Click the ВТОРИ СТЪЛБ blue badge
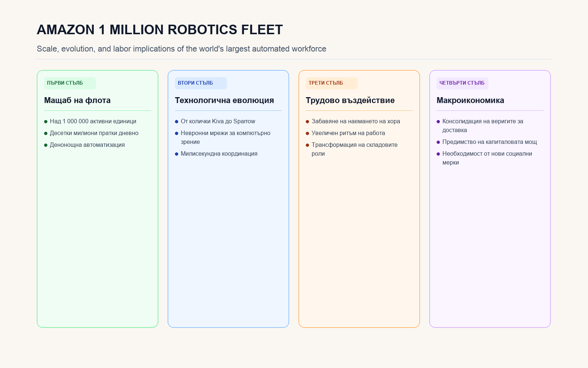 pyautogui.click(x=201, y=83)
